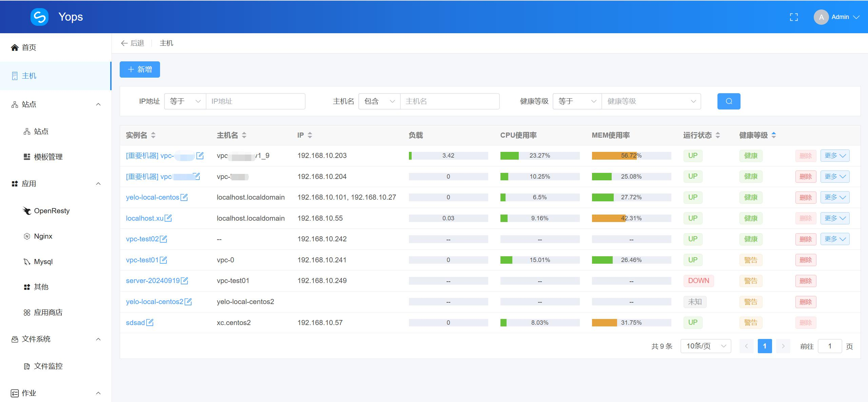Open the 应用商店 page
Viewport: 868px width, 402px height.
(48, 312)
